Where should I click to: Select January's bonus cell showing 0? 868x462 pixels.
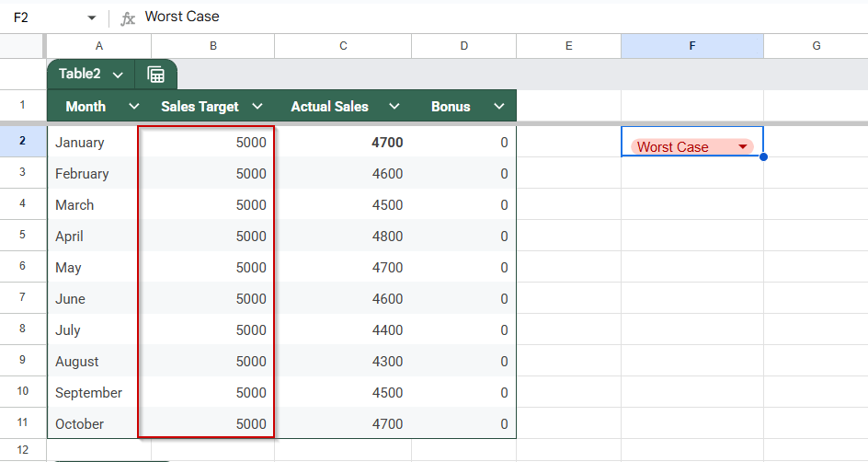coord(464,143)
